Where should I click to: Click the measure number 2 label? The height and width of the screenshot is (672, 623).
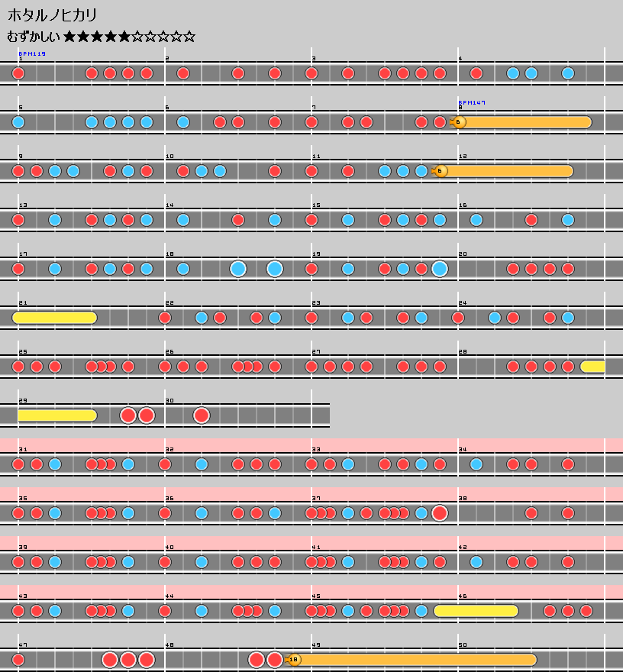[x=167, y=58]
